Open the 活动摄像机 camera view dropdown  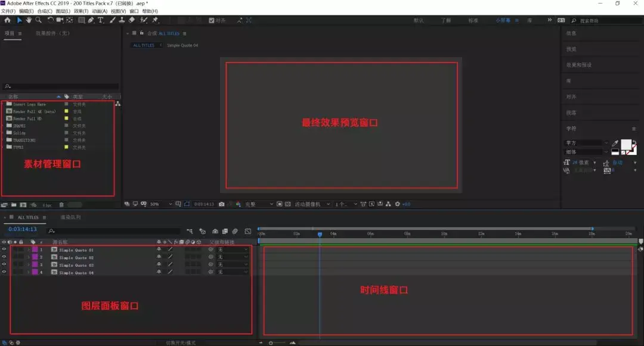coord(312,204)
